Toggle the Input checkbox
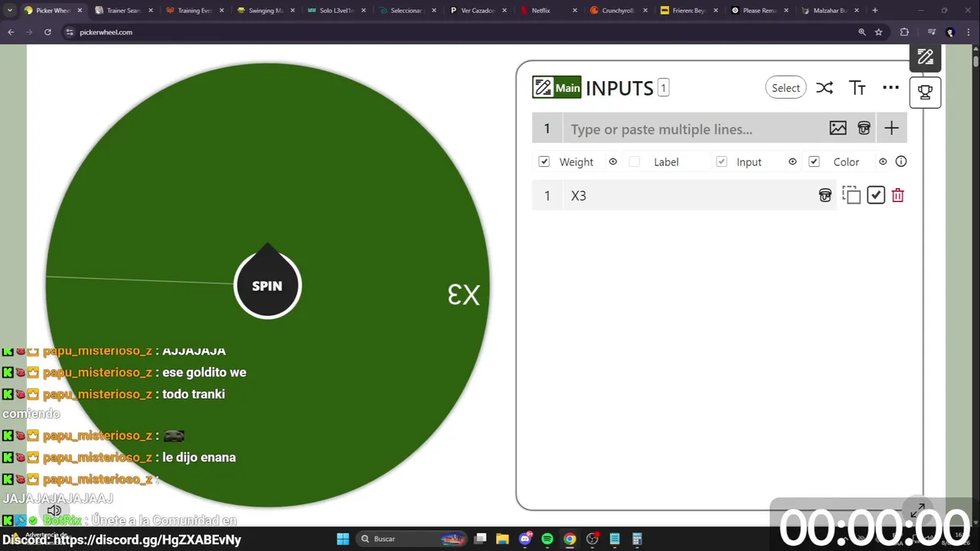Viewport: 980px width, 551px height. pyautogui.click(x=721, y=161)
